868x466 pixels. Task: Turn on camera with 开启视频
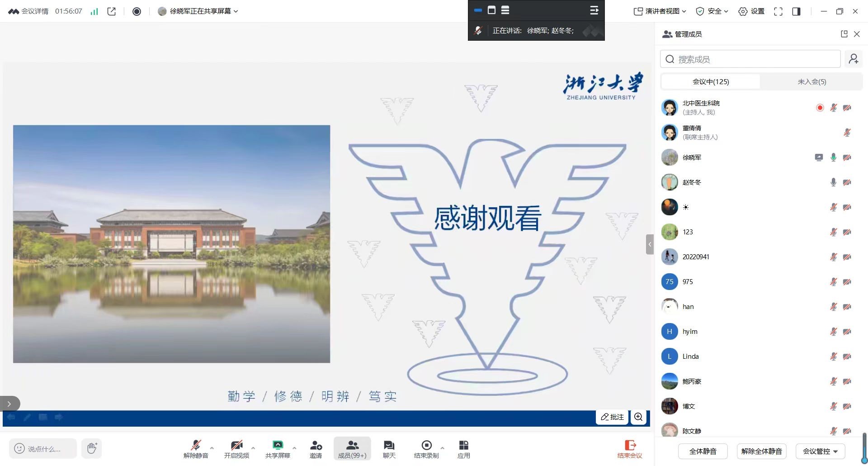pyautogui.click(x=236, y=449)
